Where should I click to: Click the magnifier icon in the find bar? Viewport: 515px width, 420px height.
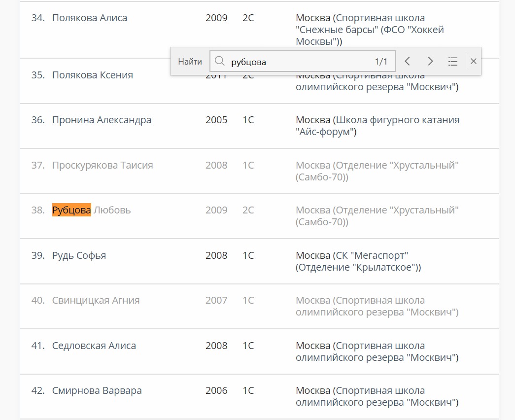(220, 61)
